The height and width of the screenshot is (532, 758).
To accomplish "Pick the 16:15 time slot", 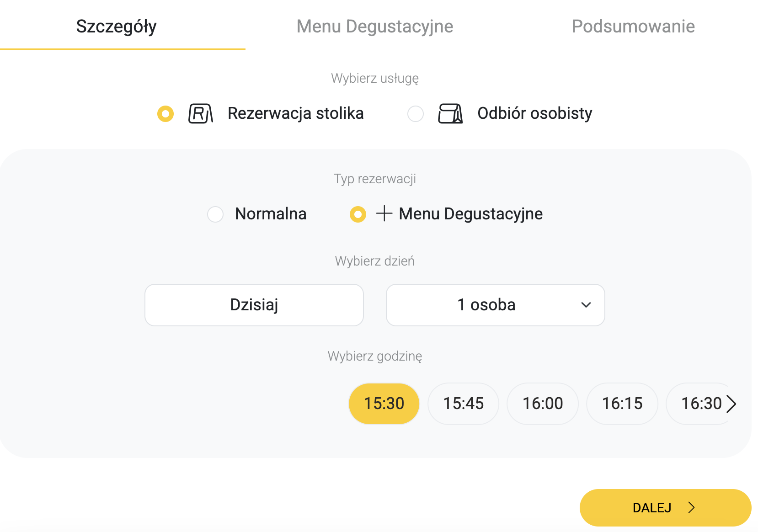I will pyautogui.click(x=622, y=404).
